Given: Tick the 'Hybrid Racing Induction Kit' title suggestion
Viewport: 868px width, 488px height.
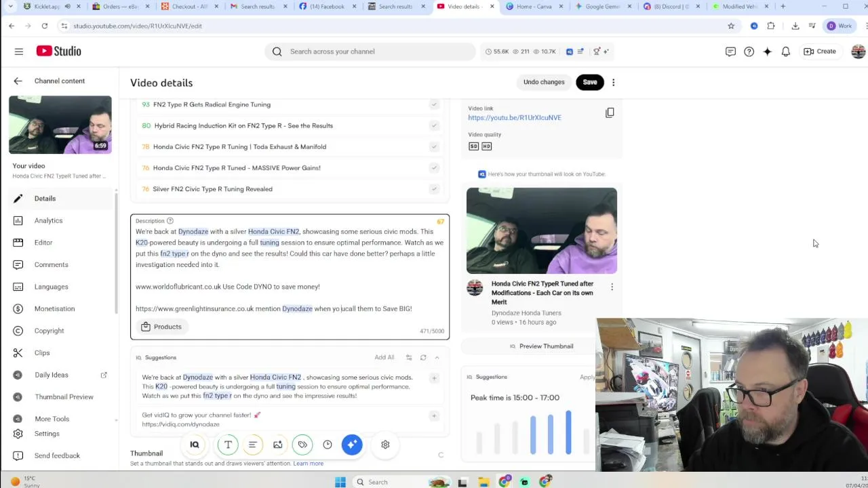Looking at the screenshot, I should [x=434, y=125].
